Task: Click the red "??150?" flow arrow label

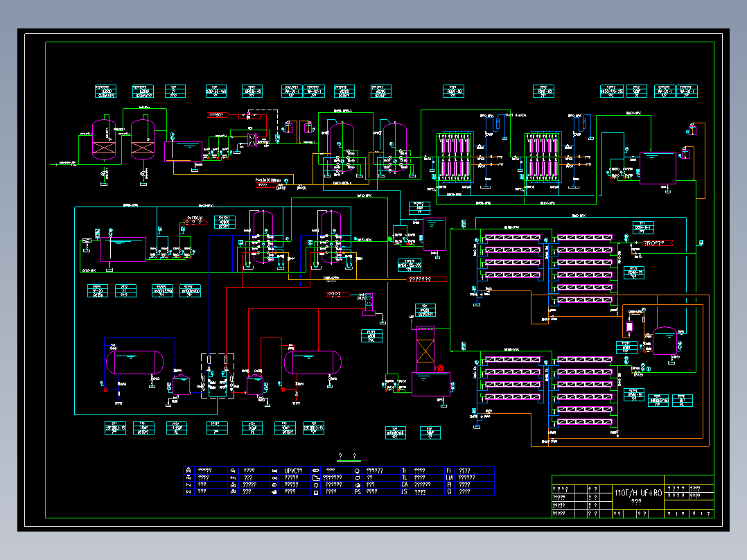Action: point(218,115)
